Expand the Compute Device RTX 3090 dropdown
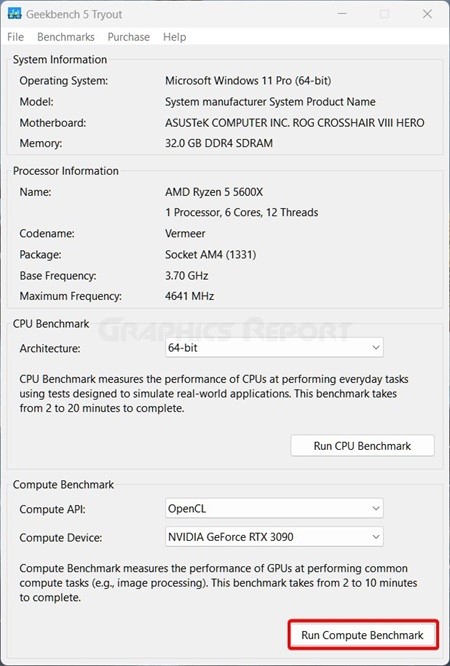This screenshot has width=450, height=666. [x=274, y=537]
